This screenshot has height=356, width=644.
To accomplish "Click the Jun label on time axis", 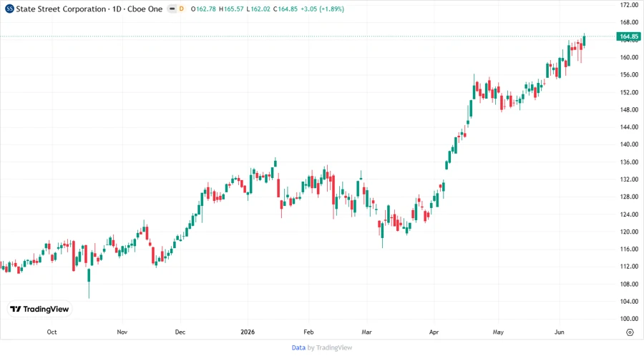I will (560, 332).
